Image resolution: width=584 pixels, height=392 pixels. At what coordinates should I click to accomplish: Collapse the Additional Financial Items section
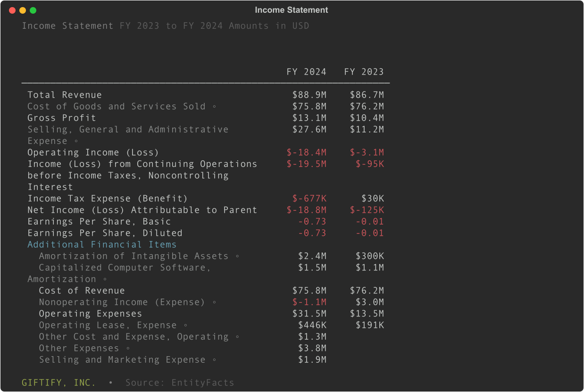coord(102,244)
